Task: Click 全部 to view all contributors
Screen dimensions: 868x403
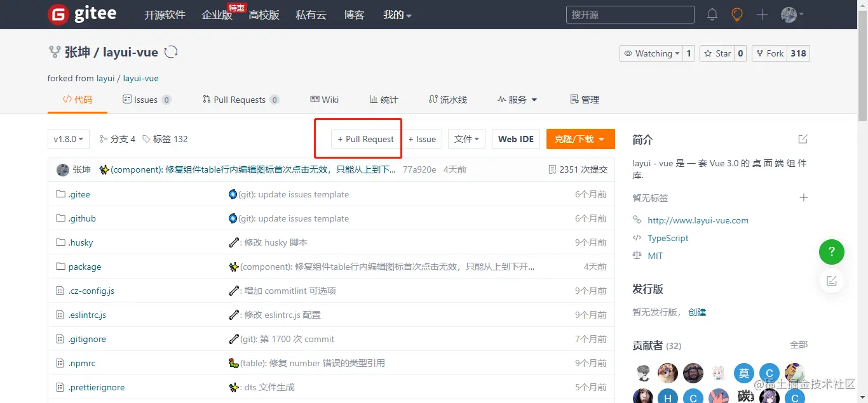Action: [799, 345]
